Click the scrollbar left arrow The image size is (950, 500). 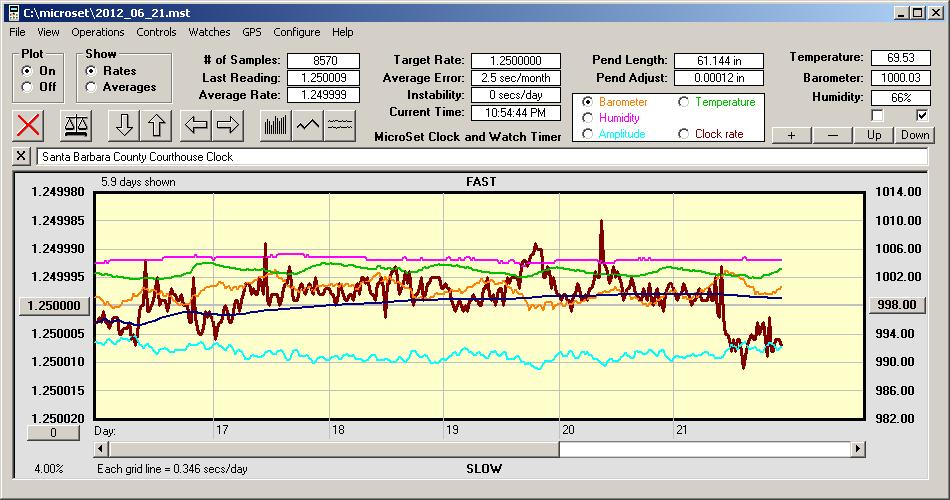tap(101, 449)
